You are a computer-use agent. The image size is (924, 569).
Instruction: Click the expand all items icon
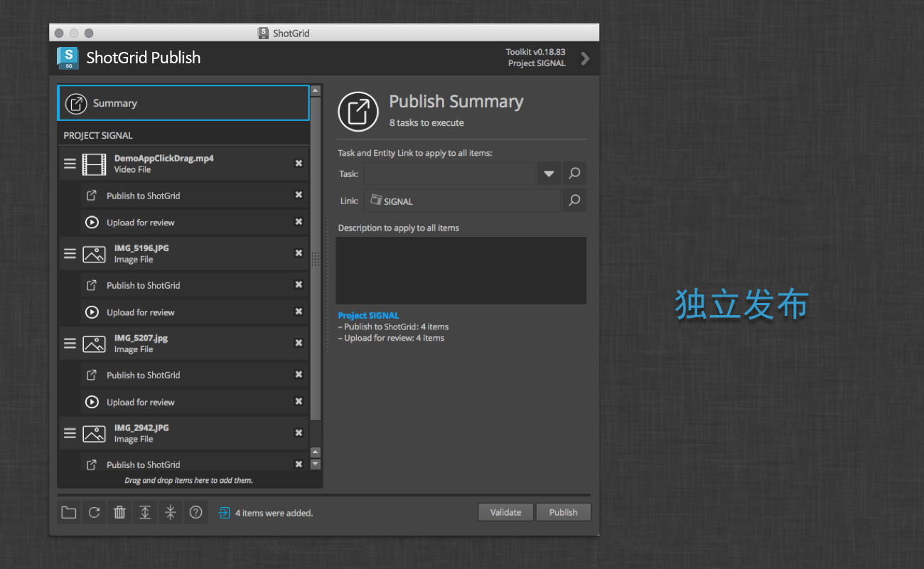point(145,512)
